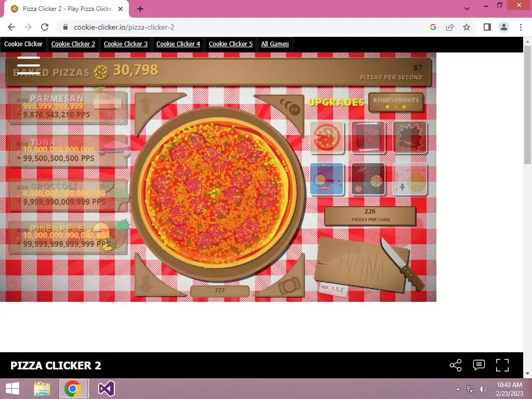Open the hamburger menu in the game
Screen dimensions: 532x399
pos(29,65)
